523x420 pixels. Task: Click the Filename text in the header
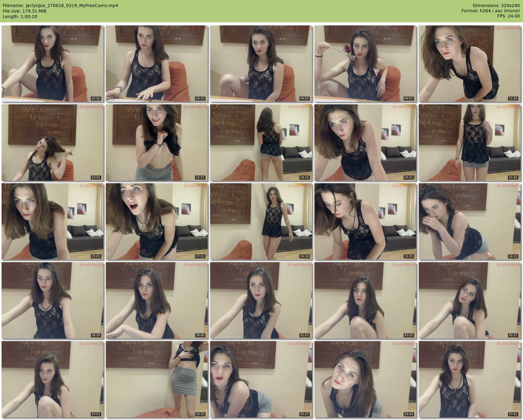[x=60, y=6]
